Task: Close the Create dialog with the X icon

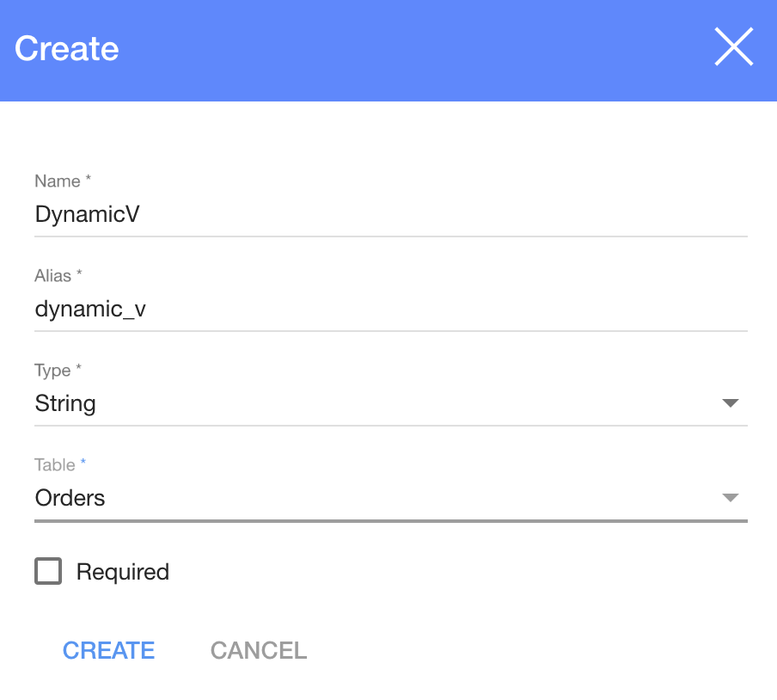Action: pos(733,47)
